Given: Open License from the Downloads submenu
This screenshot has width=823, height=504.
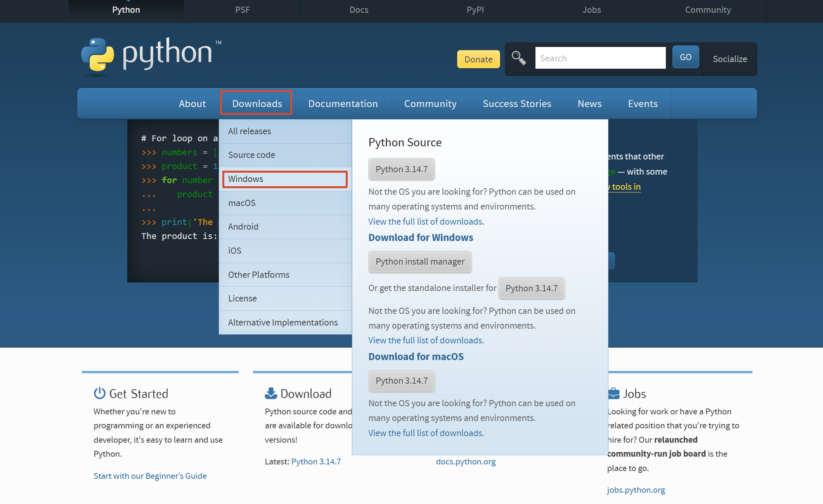Looking at the screenshot, I should pos(285,298).
